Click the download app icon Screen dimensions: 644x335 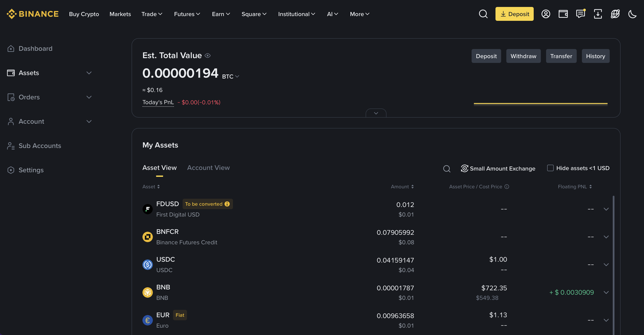(598, 14)
